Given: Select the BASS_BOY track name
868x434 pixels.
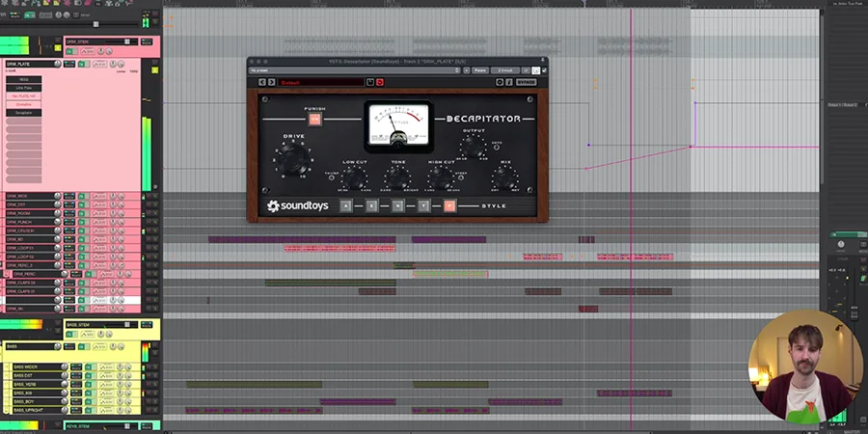Looking at the screenshot, I should [24, 402].
